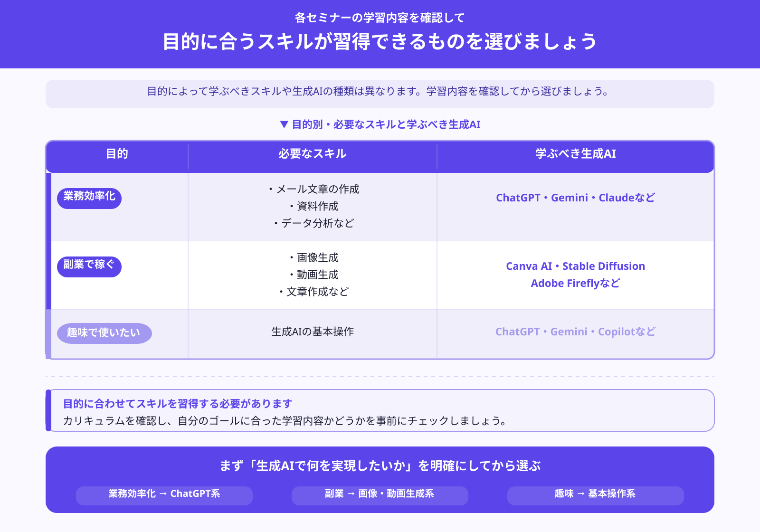This screenshot has height=532, width=760.
Task: Select the 趣味 → 基本操作系 chip
Action: point(596,495)
